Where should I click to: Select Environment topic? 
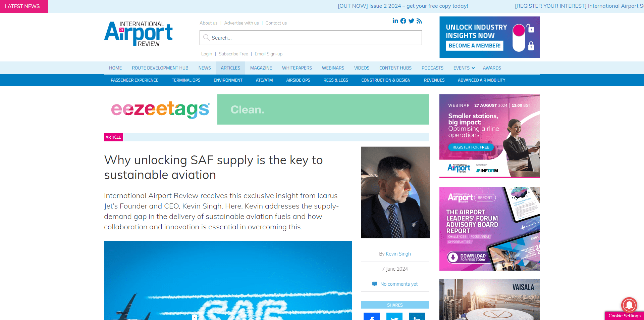click(228, 80)
